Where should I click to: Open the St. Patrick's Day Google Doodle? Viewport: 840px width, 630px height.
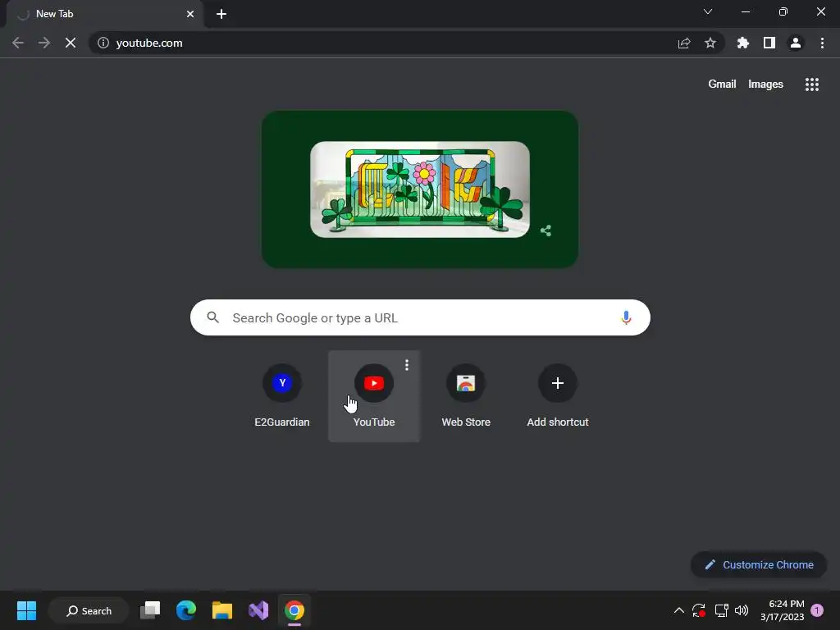419,189
